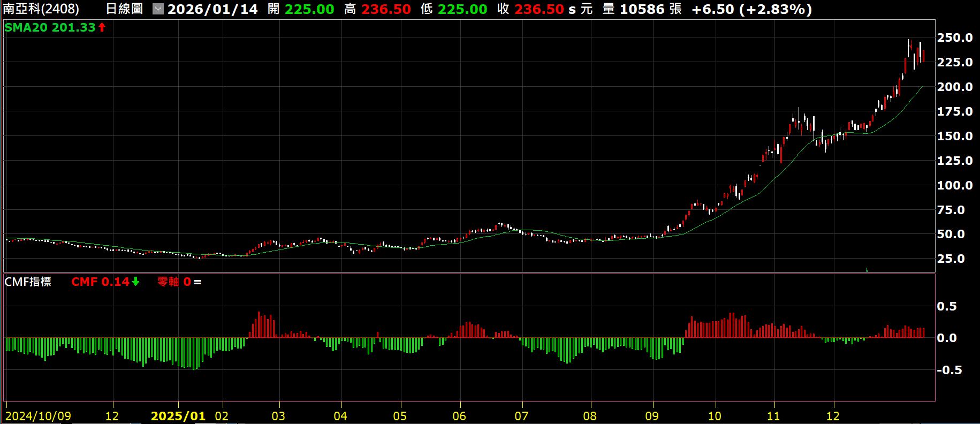Open the 日線圖 chart period dropdown arrow
This screenshot has width=980, height=424.
click(x=158, y=9)
